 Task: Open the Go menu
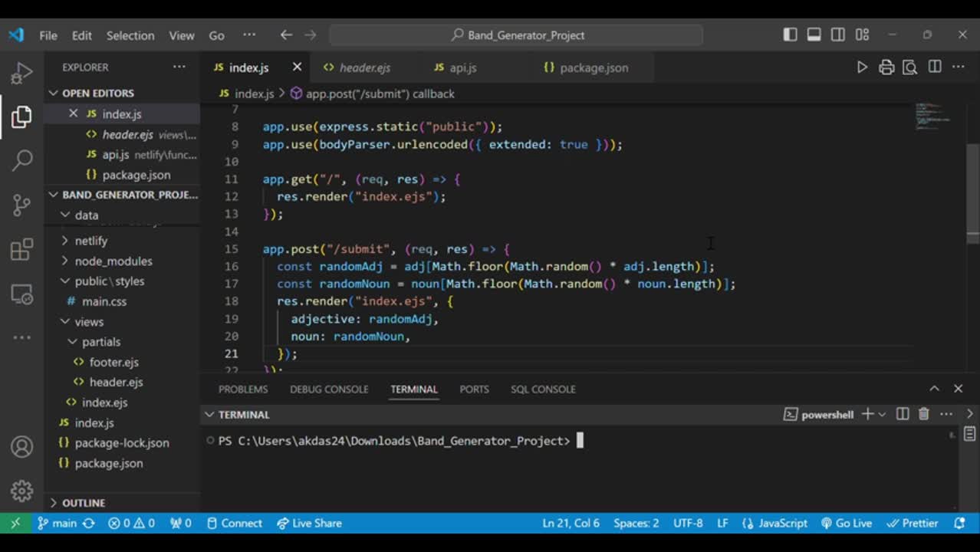coord(217,35)
